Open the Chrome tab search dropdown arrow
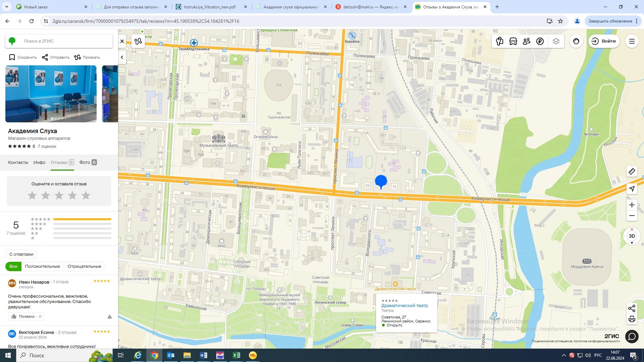Viewport: 644px width, 362px height. [7, 7]
